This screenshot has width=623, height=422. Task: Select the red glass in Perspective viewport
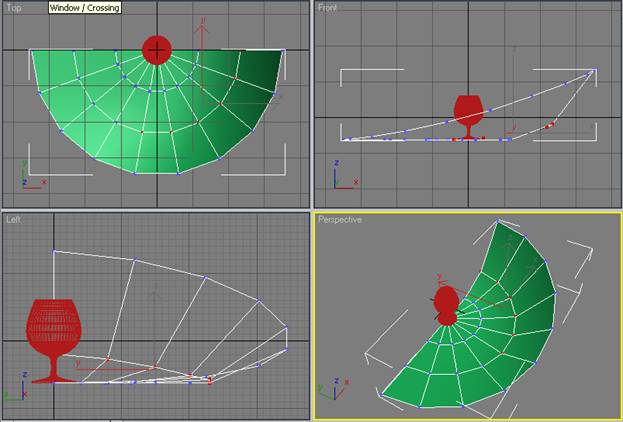tap(446, 304)
